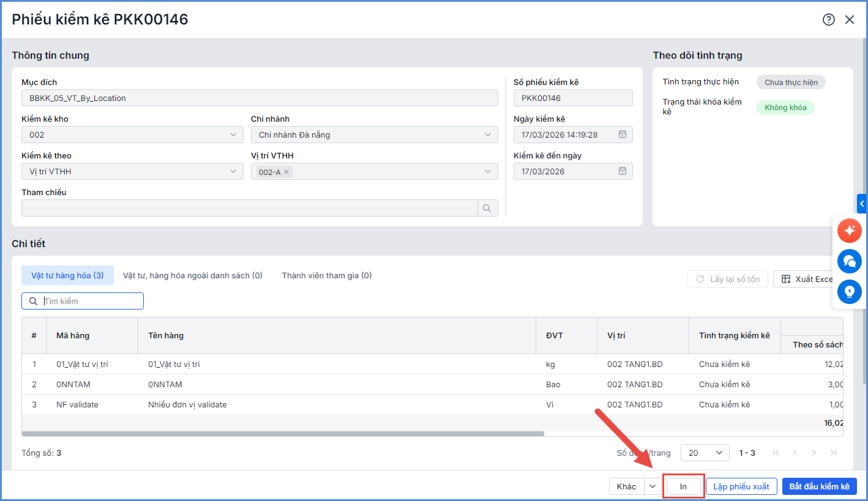Open the blue chat support icon

pyautogui.click(x=849, y=261)
